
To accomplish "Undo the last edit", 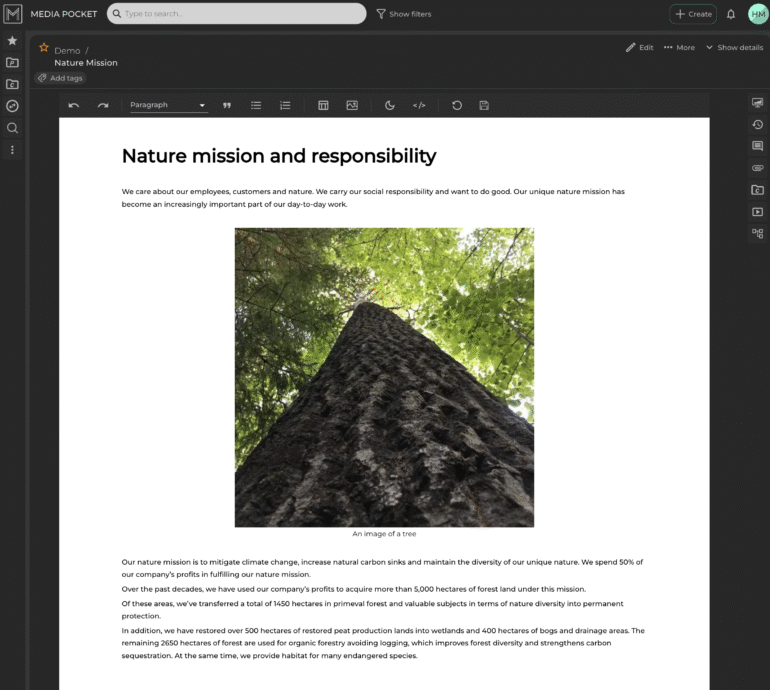I will click(74, 105).
